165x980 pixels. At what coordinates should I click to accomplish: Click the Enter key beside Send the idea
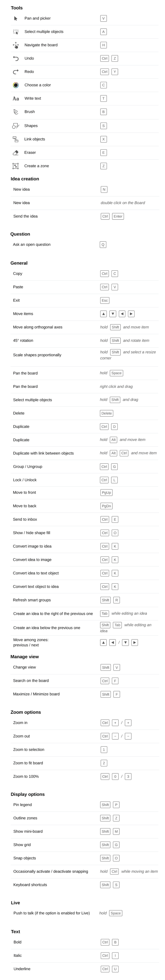(x=118, y=217)
